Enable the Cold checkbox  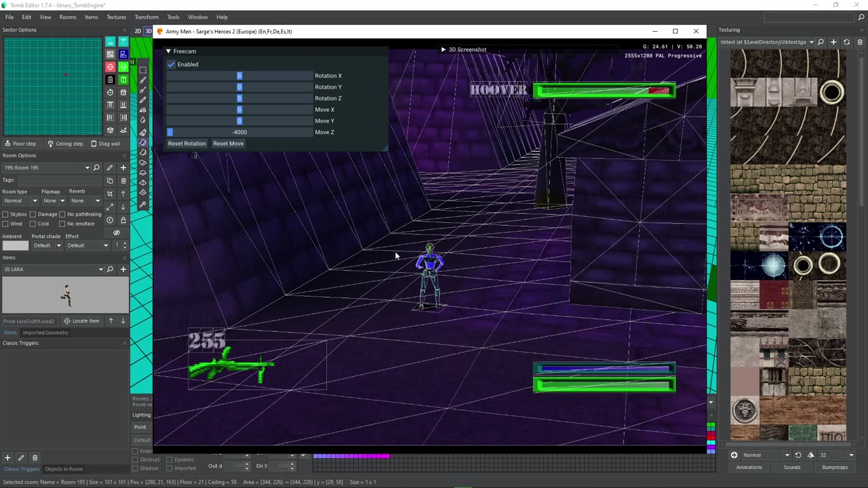33,224
